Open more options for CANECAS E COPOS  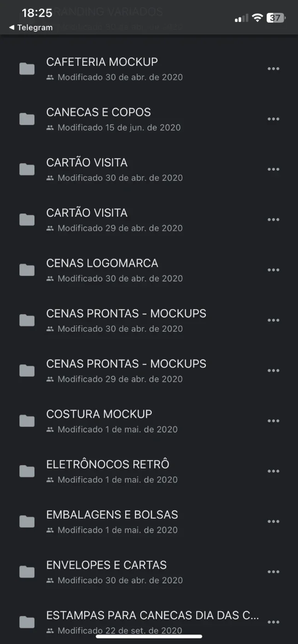[273, 119]
